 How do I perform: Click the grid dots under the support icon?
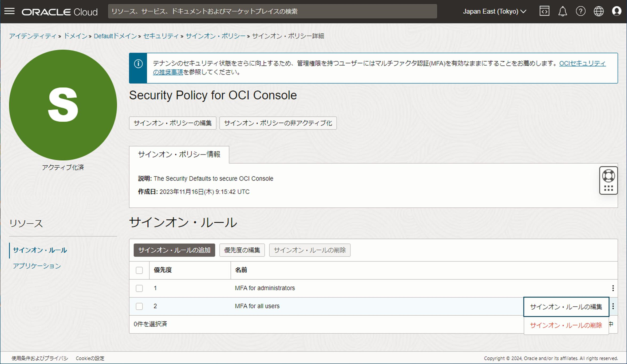(608, 188)
